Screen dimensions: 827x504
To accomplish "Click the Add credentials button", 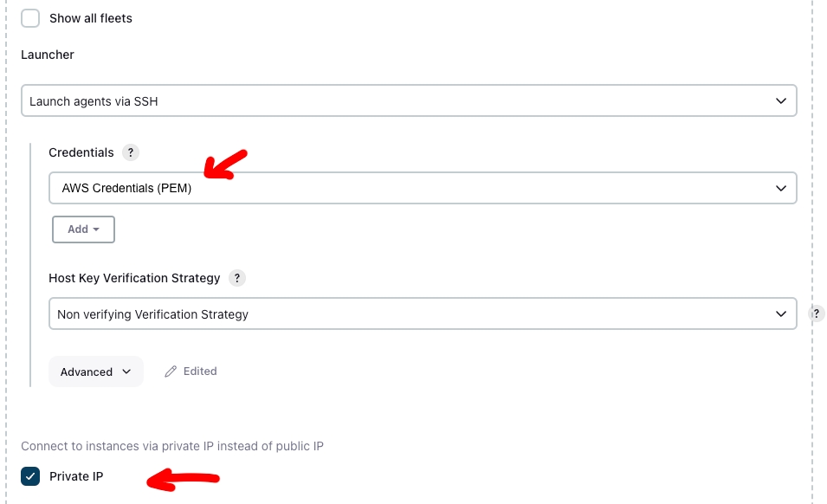I will point(83,229).
